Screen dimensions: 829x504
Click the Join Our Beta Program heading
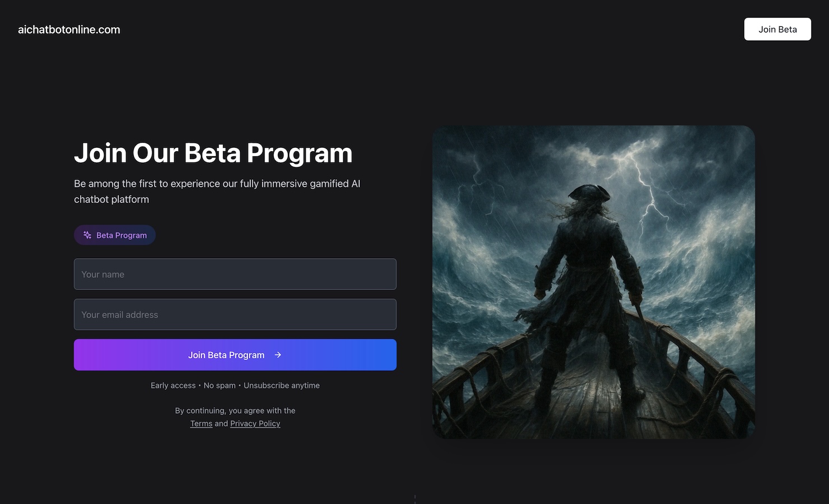click(x=213, y=153)
